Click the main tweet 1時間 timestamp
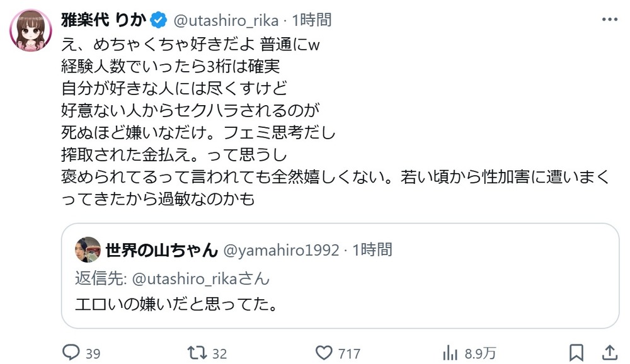 pos(312,20)
